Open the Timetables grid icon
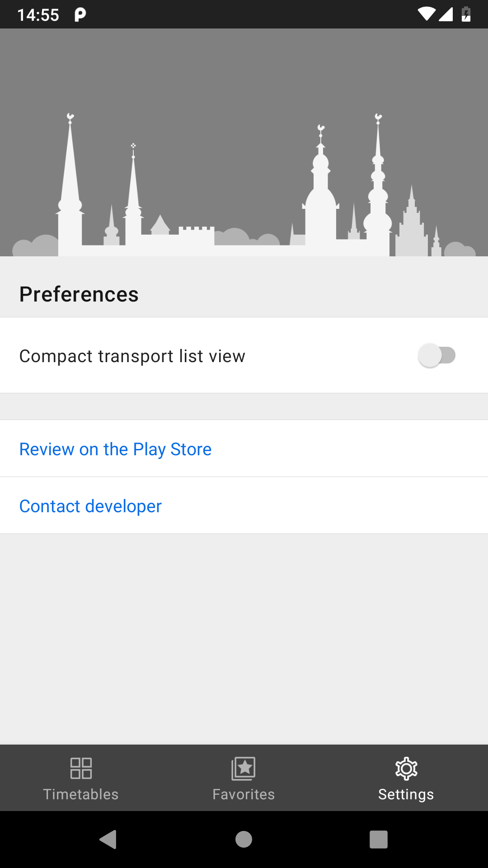Screen dimensions: 488x868 (x=81, y=769)
